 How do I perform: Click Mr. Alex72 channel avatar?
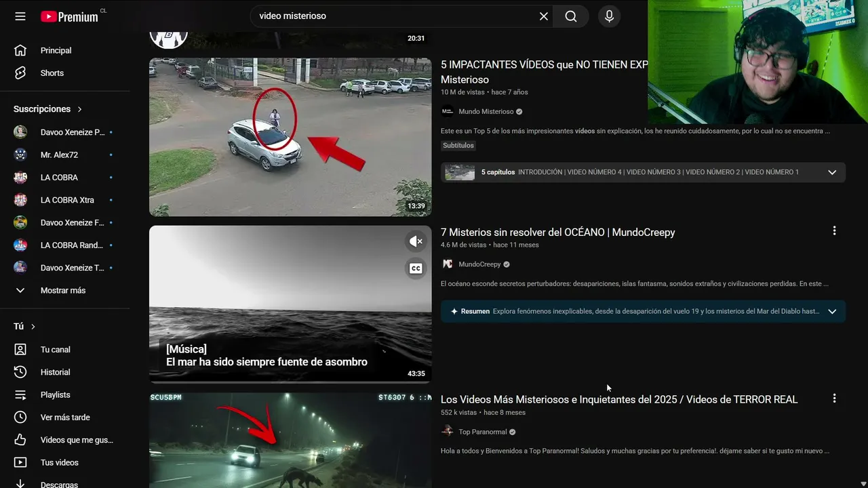point(20,155)
